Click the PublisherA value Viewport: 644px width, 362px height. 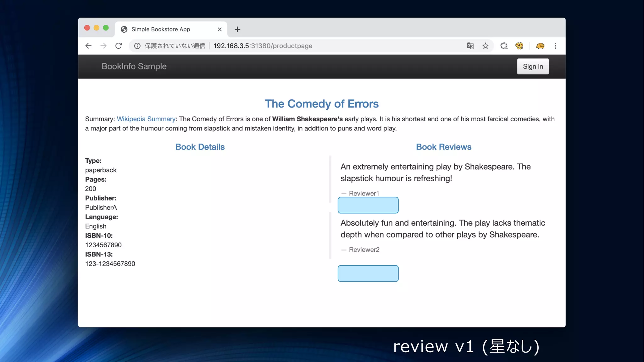(101, 207)
